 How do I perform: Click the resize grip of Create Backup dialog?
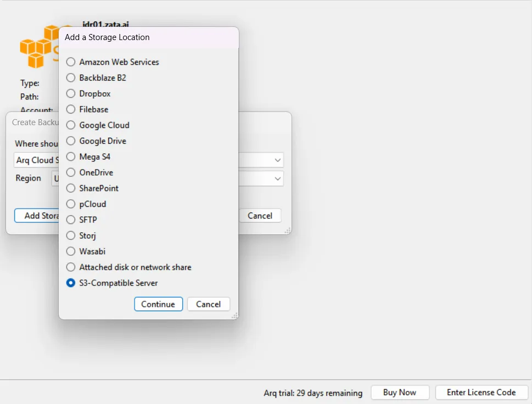pyautogui.click(x=287, y=231)
